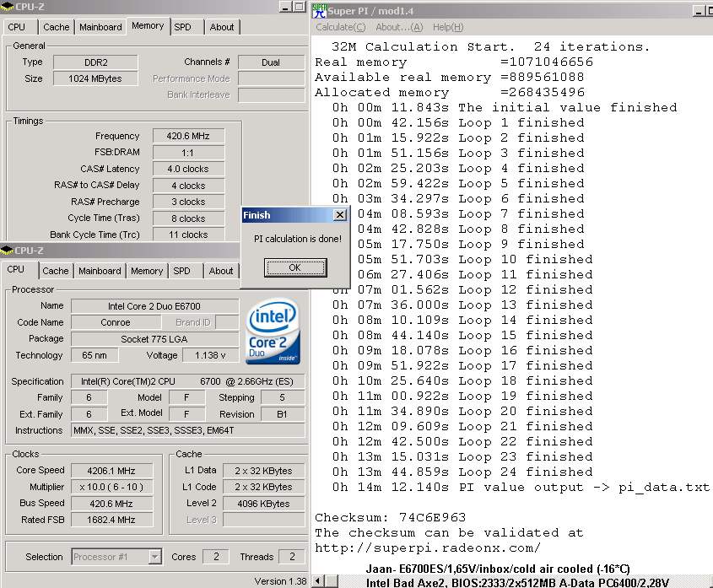Click the Intel Core 2 Duo logo
713x588 pixels.
point(273,331)
